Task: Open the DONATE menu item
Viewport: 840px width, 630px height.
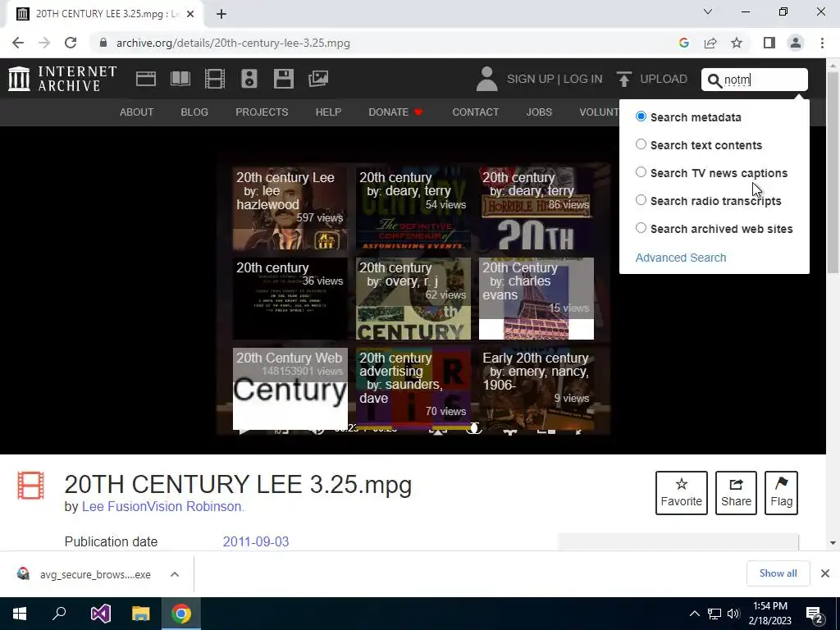Action: (396, 112)
